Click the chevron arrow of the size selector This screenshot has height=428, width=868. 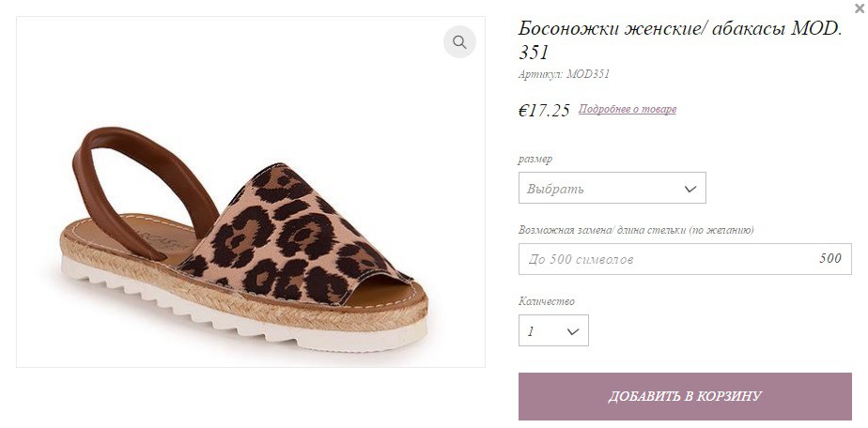point(690,189)
